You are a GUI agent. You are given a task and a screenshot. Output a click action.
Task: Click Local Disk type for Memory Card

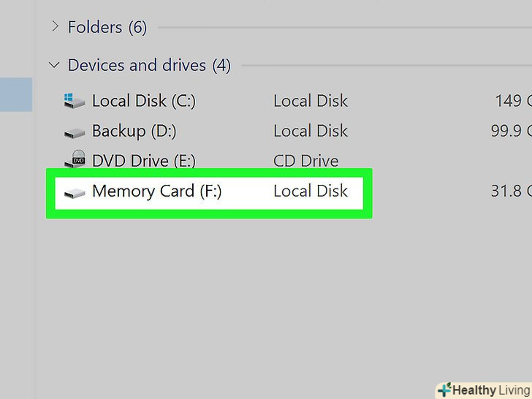311,192
